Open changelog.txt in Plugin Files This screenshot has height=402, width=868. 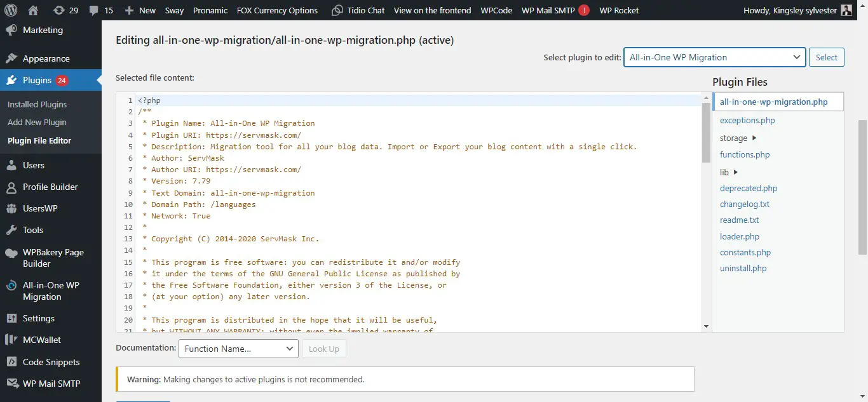click(x=745, y=204)
